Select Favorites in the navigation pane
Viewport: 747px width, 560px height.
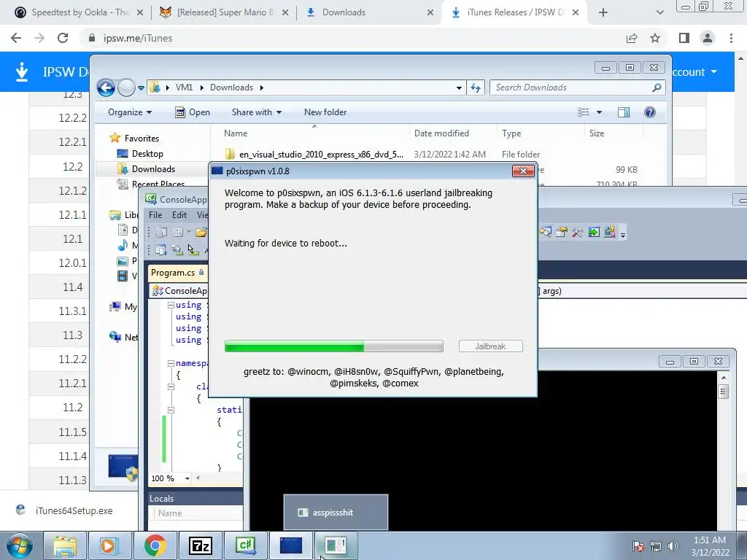coord(142,138)
